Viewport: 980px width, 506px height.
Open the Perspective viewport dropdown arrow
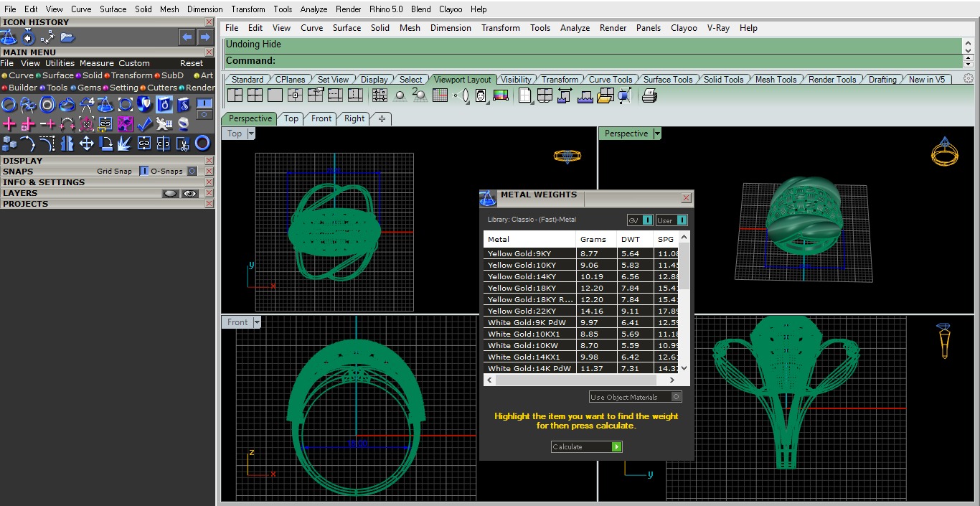coord(657,133)
